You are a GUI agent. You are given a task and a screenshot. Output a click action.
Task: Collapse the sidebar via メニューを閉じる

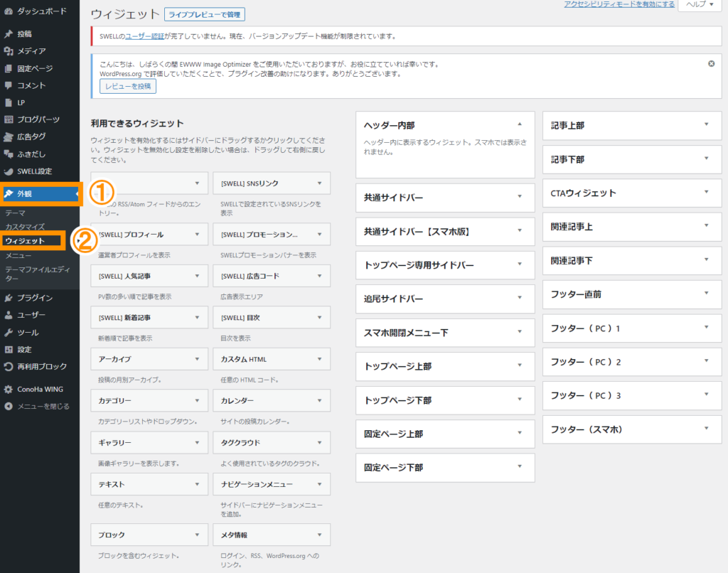37,407
